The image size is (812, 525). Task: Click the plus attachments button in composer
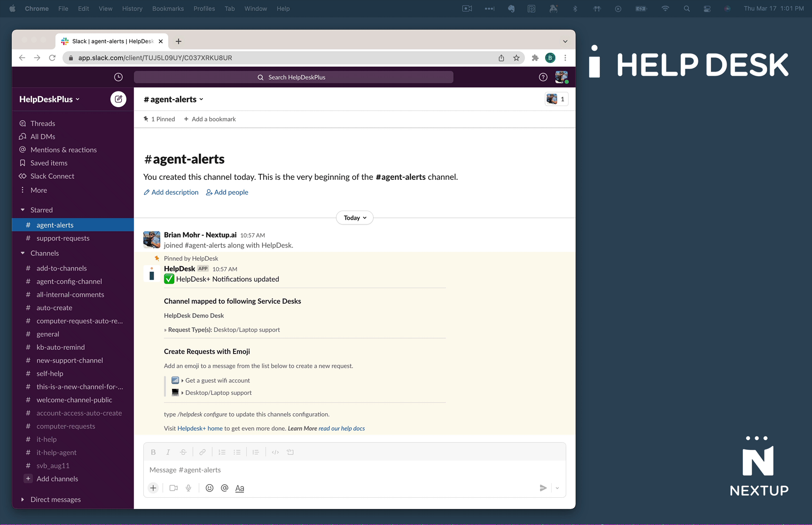(153, 488)
